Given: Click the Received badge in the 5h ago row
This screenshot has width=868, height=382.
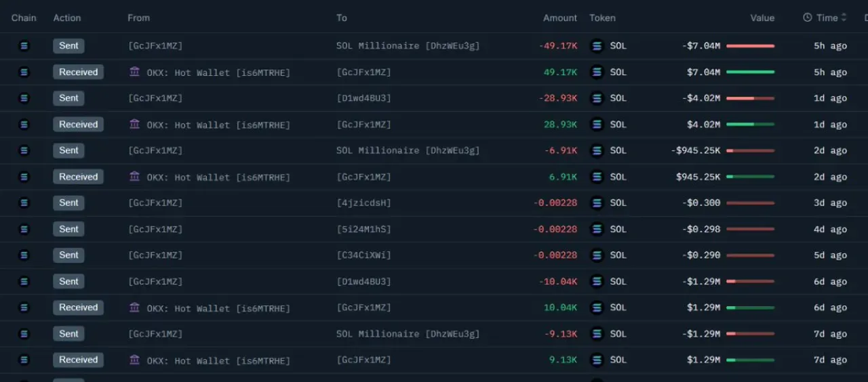Looking at the screenshot, I should 79,72.
